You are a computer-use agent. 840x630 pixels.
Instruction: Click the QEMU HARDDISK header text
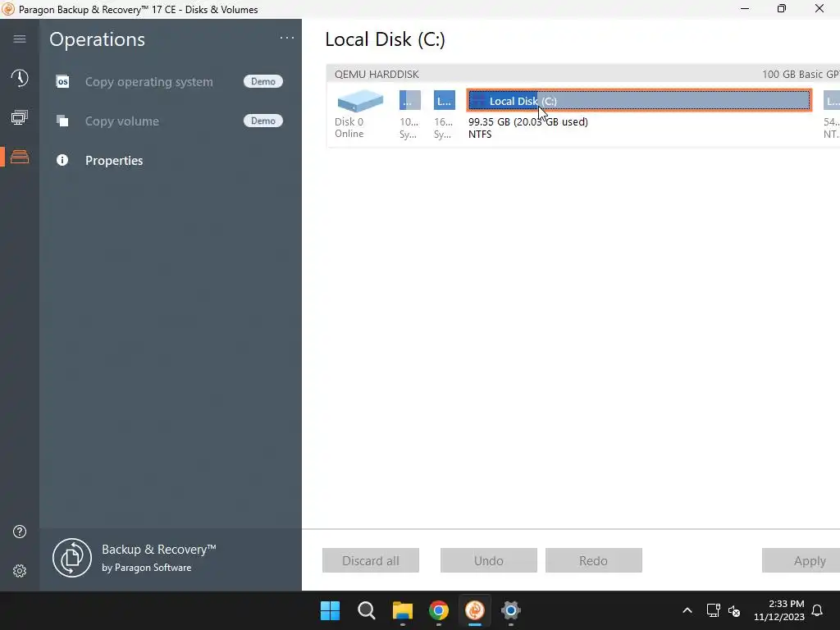pyautogui.click(x=377, y=74)
